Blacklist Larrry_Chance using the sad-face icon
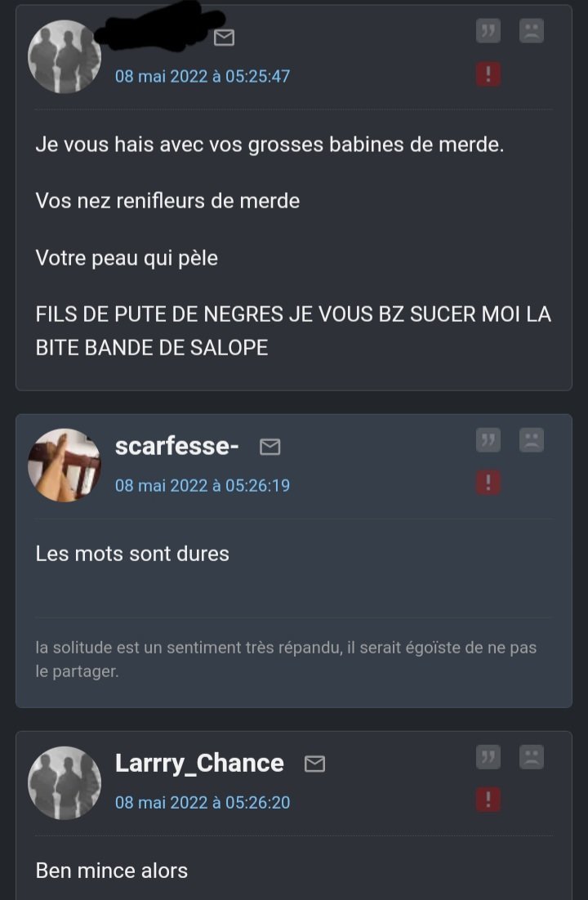Viewport: 588px width, 900px height. 532,757
